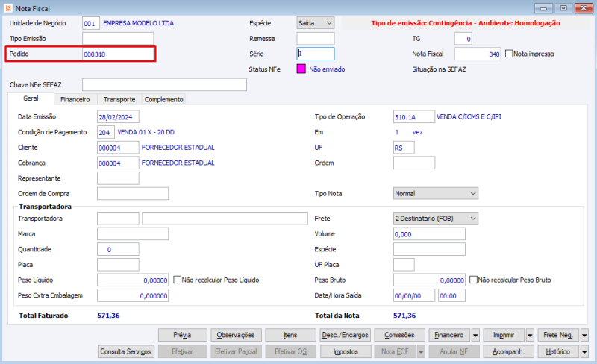Click the Transportadora code field
Image resolution: width=597 pixels, height=364 pixels.
pyautogui.click(x=118, y=219)
